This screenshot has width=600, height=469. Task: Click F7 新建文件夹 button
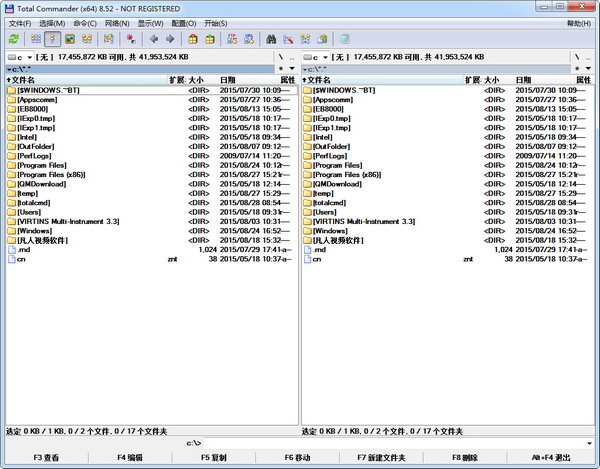(x=382, y=458)
